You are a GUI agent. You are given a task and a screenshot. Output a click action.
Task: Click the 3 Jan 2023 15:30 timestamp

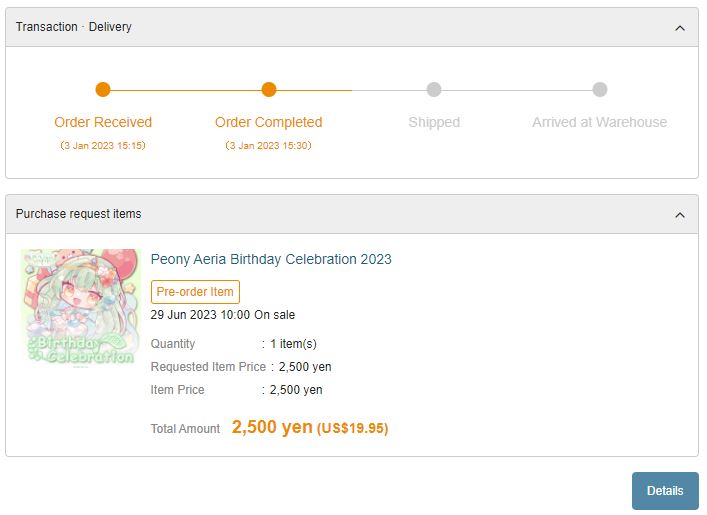coord(269,146)
